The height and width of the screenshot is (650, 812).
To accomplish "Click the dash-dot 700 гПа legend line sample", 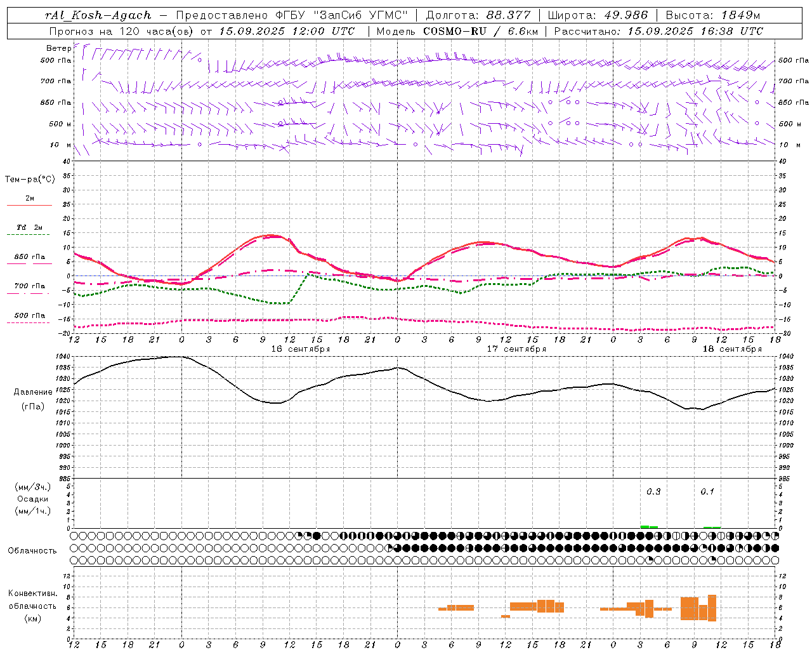I will point(29,293).
